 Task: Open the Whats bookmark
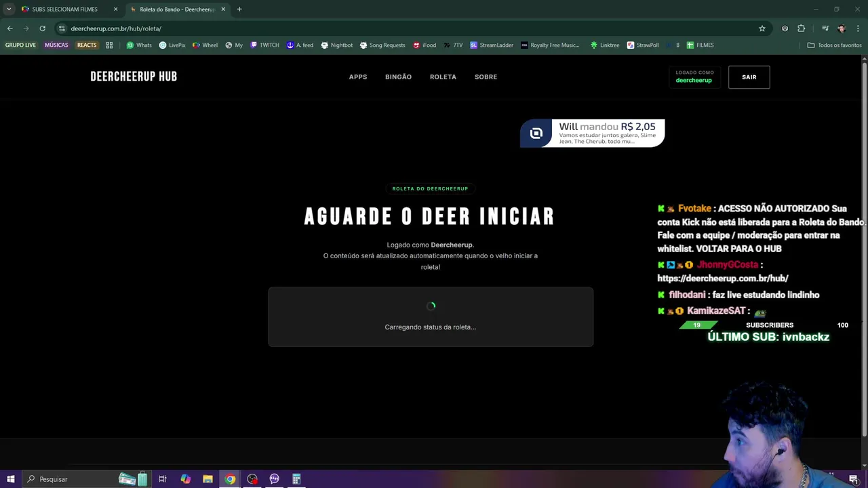(x=139, y=45)
